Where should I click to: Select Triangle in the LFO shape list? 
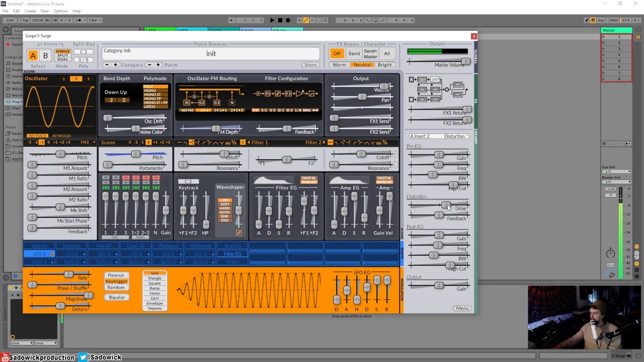[154, 278]
